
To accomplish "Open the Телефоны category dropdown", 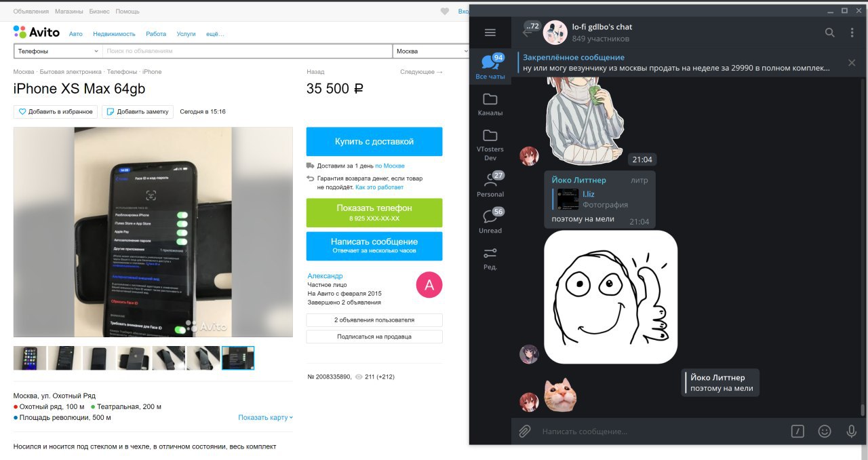I will 58,51.
